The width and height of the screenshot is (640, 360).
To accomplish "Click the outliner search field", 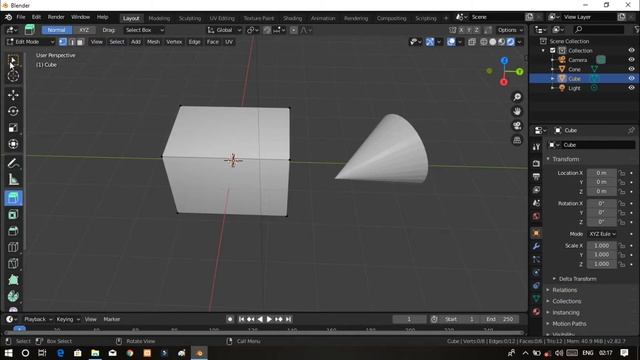I will (598, 29).
